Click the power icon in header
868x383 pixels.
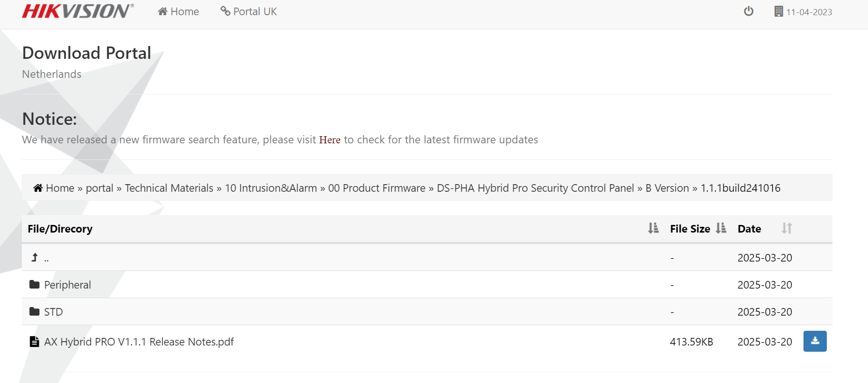point(749,11)
